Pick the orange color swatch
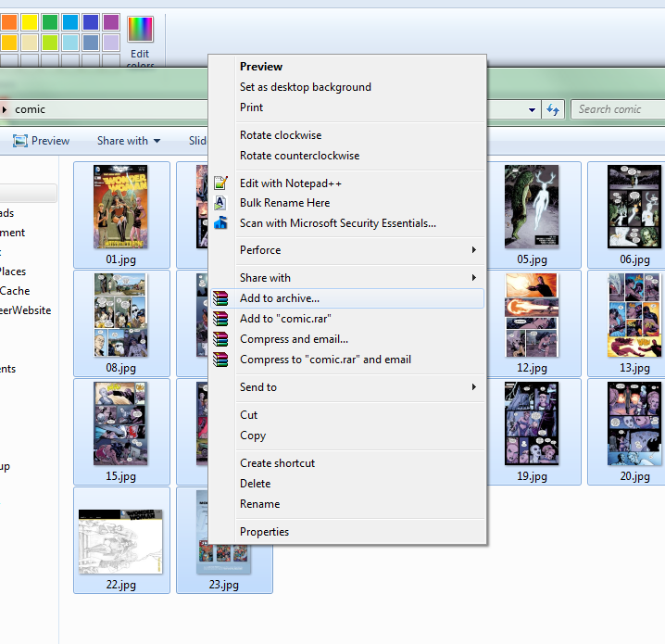Screen dimensions: 665x644 [x=9, y=22]
